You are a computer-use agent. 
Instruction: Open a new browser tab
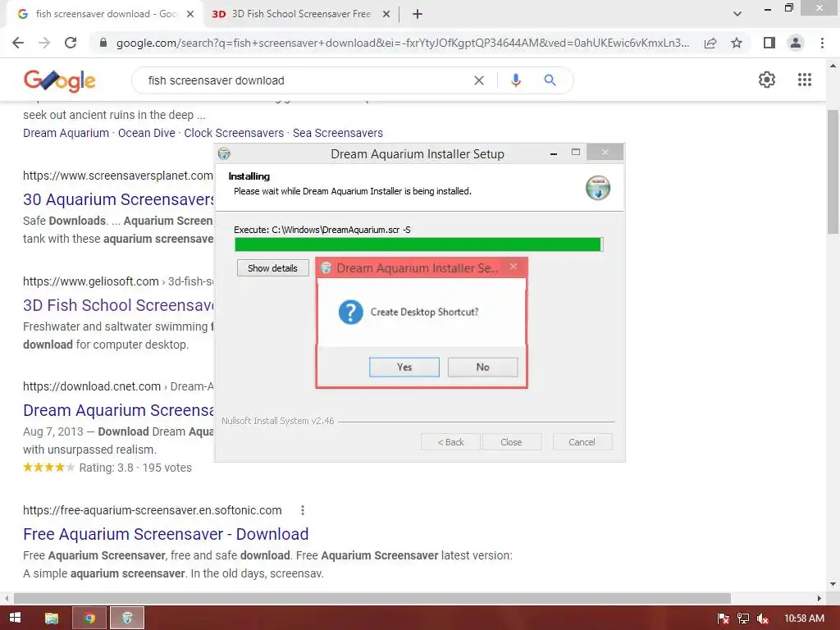(x=418, y=15)
